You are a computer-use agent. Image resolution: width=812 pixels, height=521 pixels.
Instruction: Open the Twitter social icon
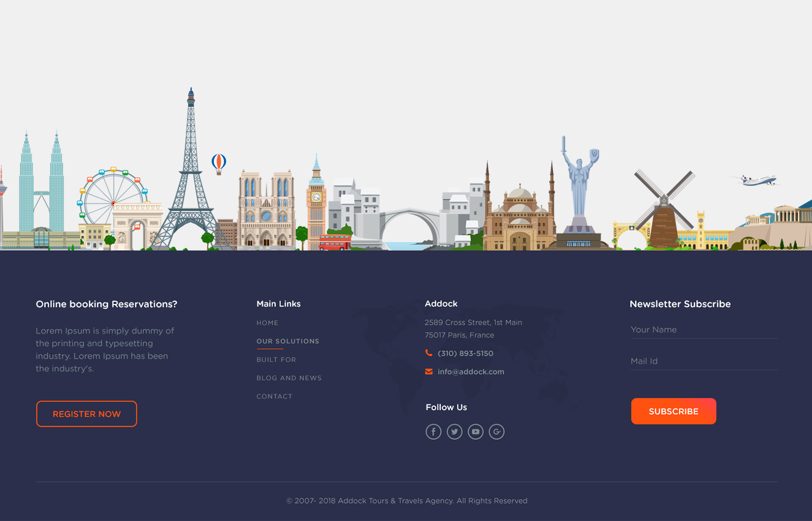coord(455,431)
